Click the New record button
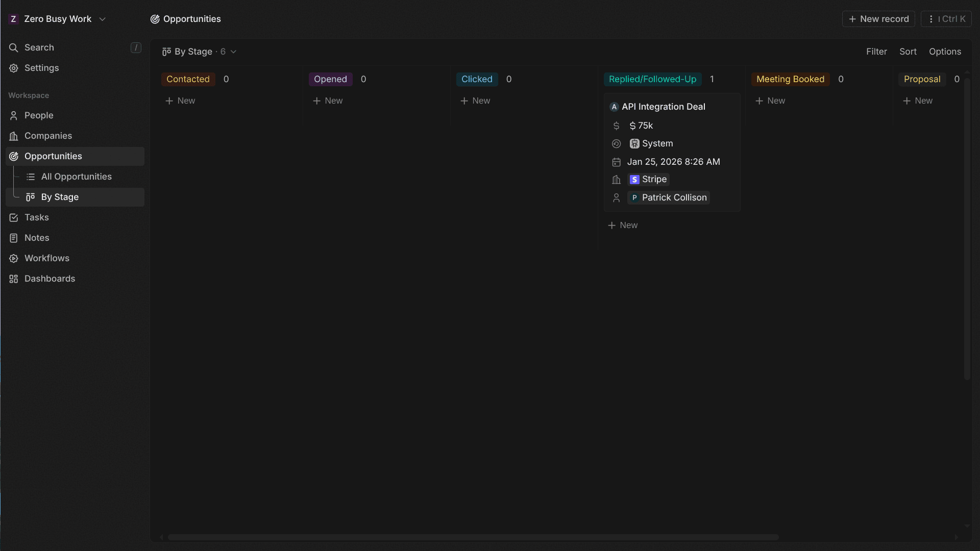Viewport: 980px width, 551px height. (878, 19)
